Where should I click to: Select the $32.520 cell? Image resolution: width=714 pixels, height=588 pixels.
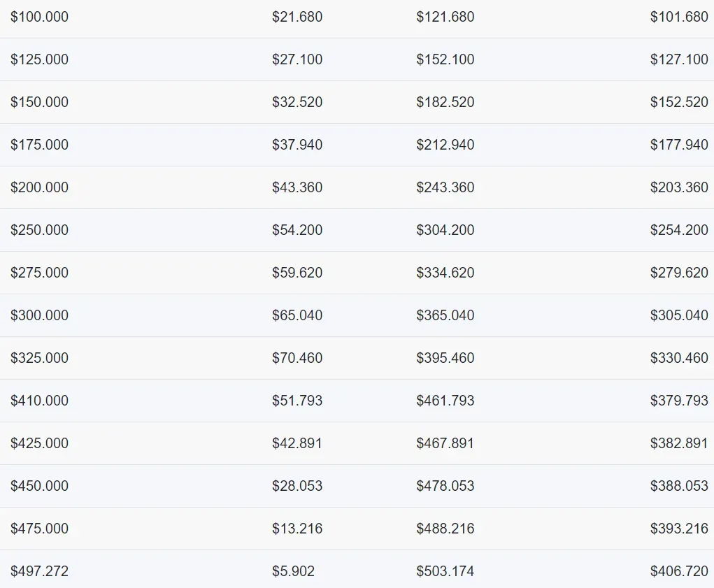(x=297, y=102)
